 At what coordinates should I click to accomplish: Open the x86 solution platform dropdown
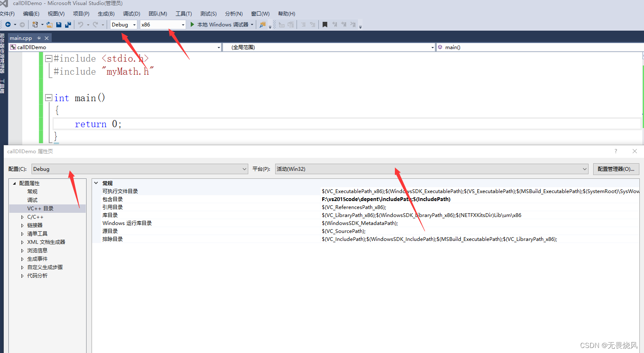click(163, 25)
